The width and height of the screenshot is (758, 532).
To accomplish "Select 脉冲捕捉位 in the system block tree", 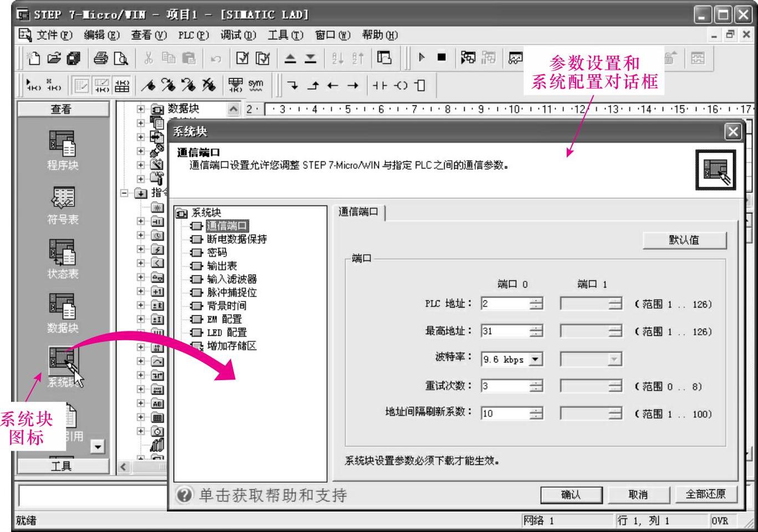I will tap(232, 292).
